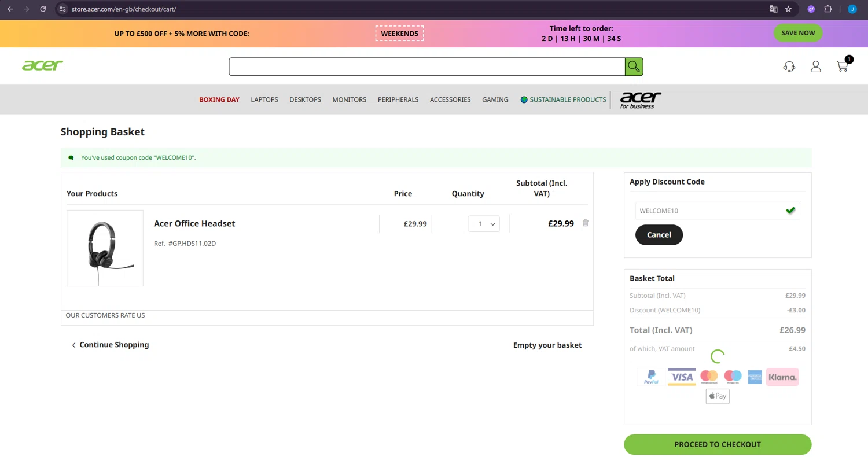Viewport: 868px width, 457px height.
Task: Click the translate page icon
Action: 774,9
